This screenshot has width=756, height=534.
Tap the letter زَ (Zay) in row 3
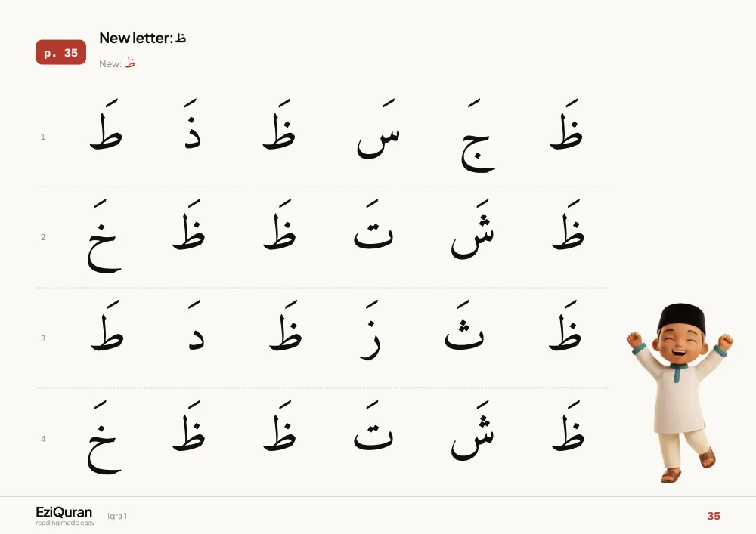(x=370, y=330)
